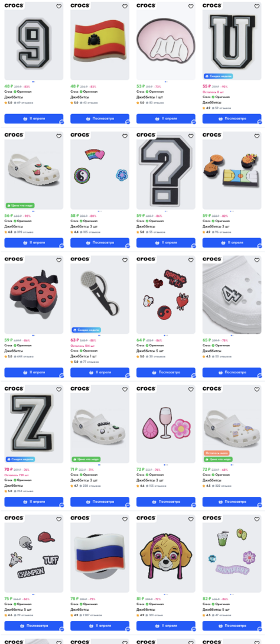Open the ladybug charm product image
The image size is (280, 644).
click(34, 294)
